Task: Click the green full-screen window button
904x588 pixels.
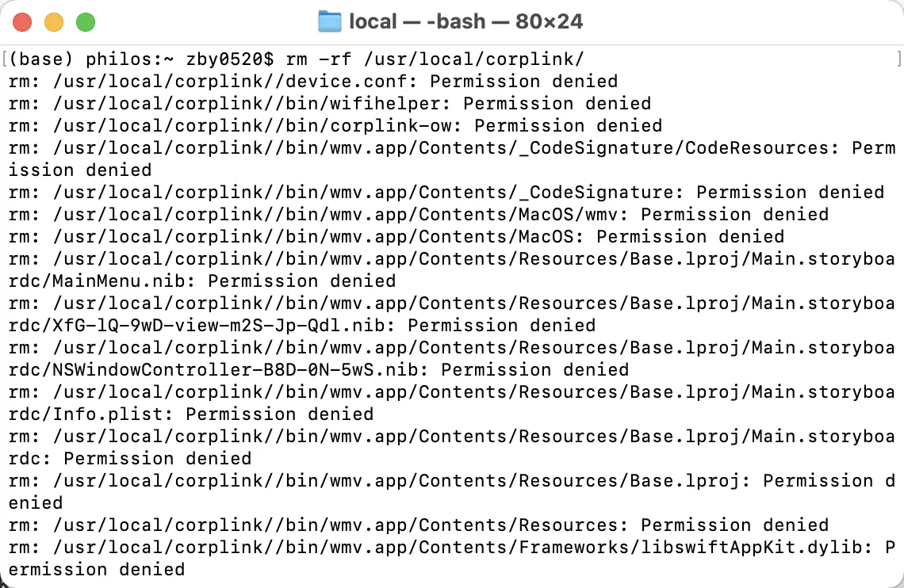Action: [x=86, y=22]
